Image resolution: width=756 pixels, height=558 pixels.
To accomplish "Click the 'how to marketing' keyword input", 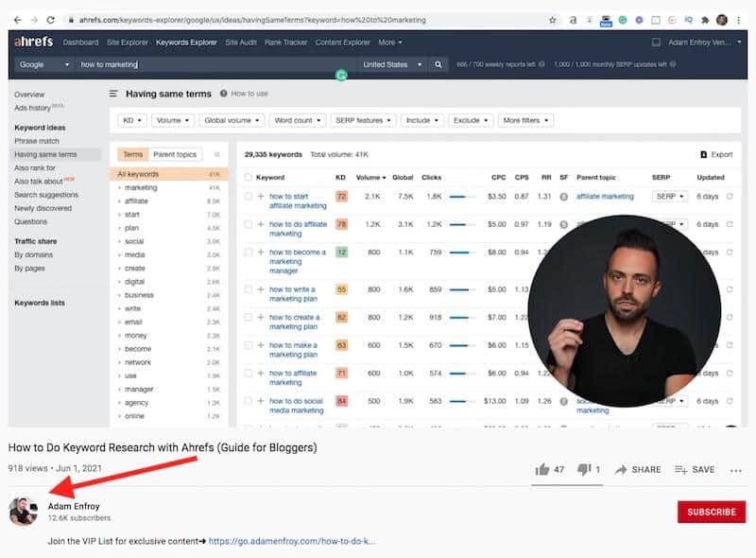I will [x=217, y=64].
